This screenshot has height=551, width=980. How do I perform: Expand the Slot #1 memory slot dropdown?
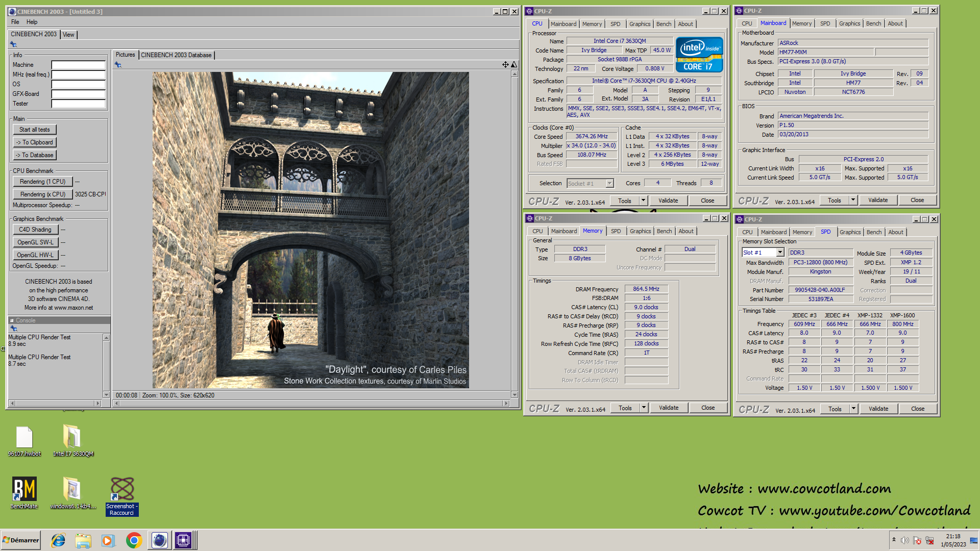[x=780, y=253]
